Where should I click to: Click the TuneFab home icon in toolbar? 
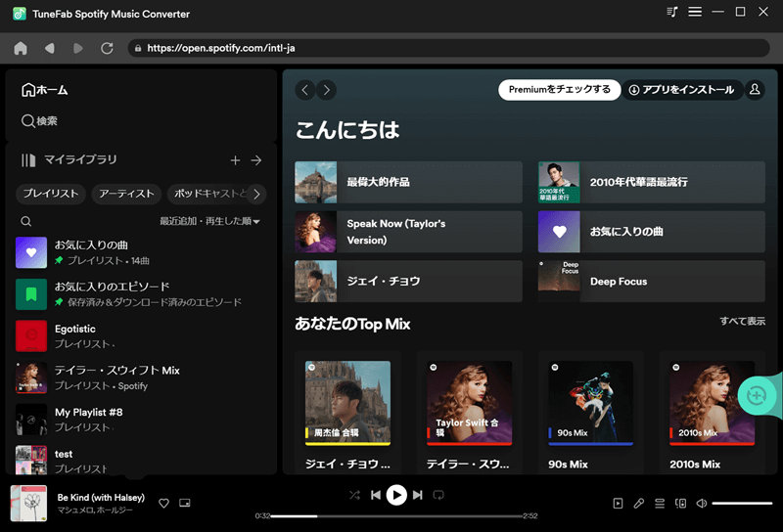[x=21, y=48]
